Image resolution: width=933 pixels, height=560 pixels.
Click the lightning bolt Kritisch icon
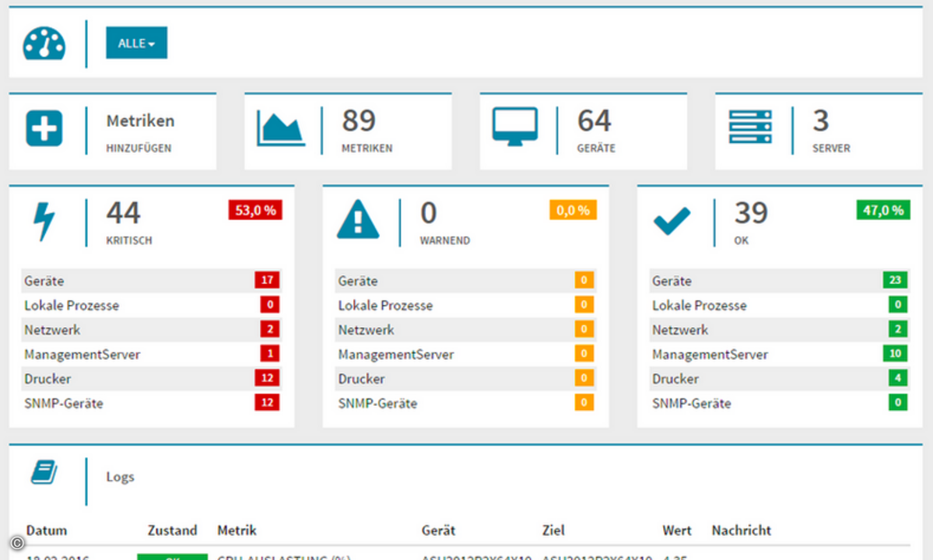[x=44, y=222]
